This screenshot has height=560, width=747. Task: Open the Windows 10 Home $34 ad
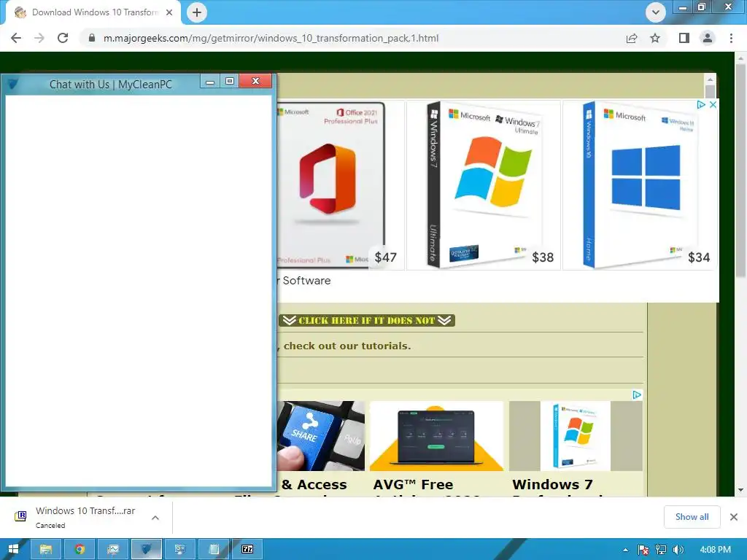tap(639, 184)
